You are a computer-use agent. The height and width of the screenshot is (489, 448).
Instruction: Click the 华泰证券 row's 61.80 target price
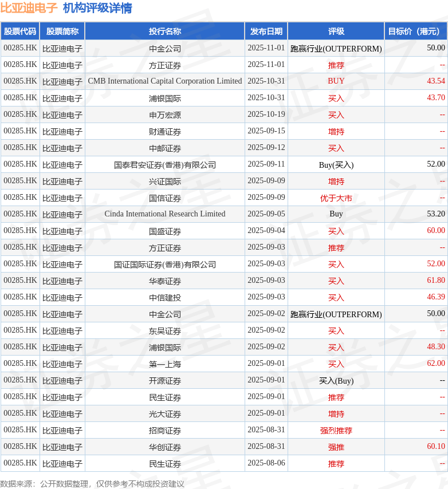click(x=436, y=281)
